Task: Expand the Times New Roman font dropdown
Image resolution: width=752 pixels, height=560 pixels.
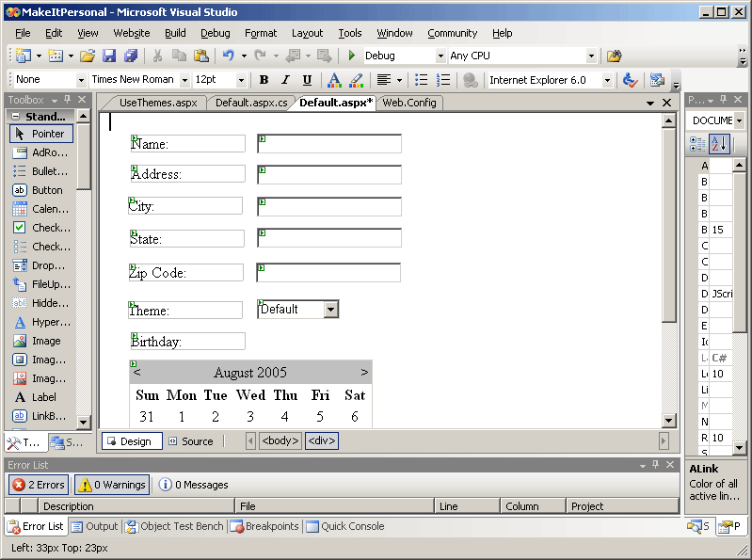Action: pyautogui.click(x=184, y=80)
